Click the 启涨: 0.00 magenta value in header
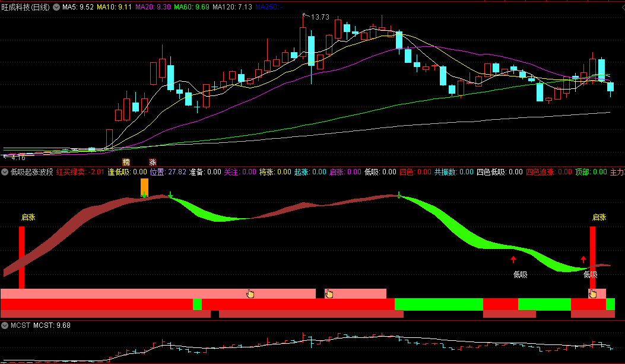Image resolution: width=625 pixels, height=364 pixels. (345, 172)
